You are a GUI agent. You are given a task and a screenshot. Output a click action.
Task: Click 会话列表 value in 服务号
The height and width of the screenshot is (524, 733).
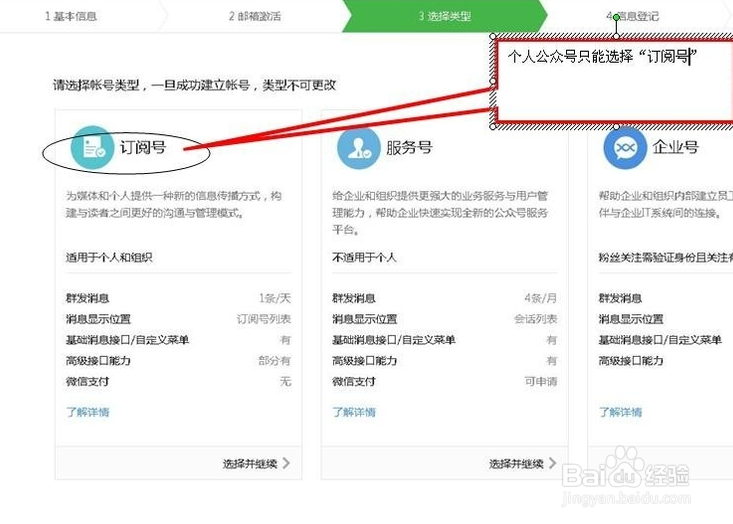pos(536,319)
